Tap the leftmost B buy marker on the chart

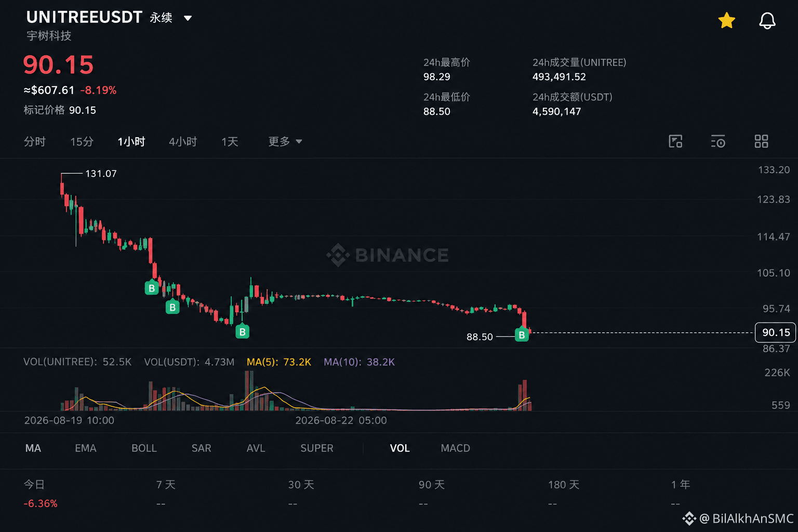152,288
